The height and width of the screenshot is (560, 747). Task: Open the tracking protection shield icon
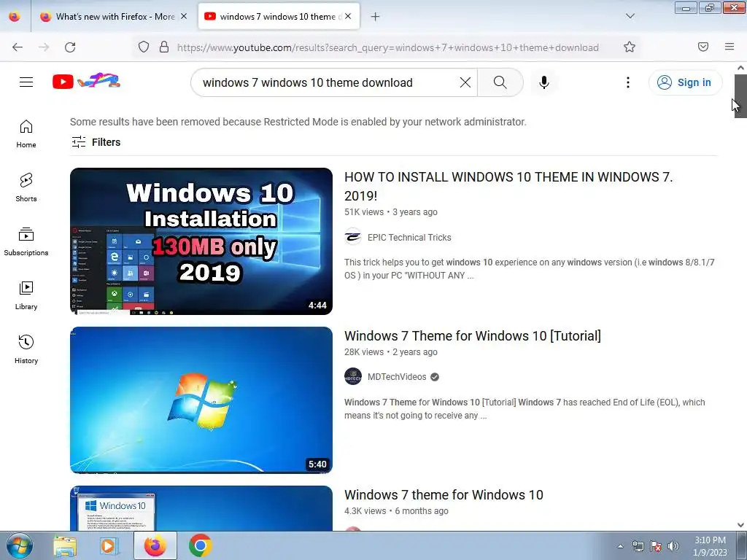coord(144,47)
